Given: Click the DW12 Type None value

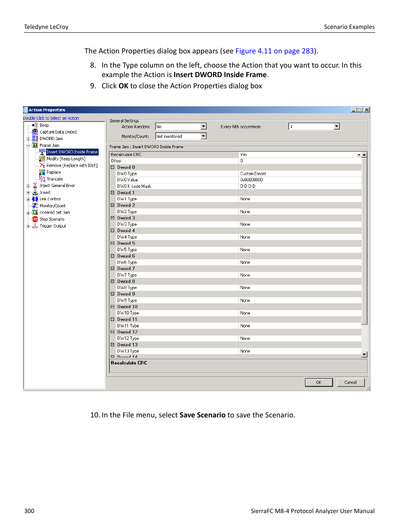Looking at the screenshot, I should [300, 339].
